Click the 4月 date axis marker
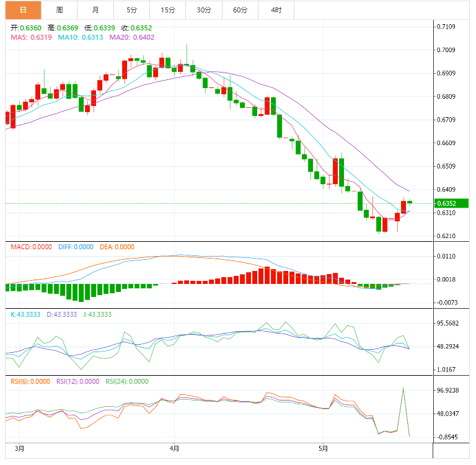The image size is (476, 465). coord(174,448)
